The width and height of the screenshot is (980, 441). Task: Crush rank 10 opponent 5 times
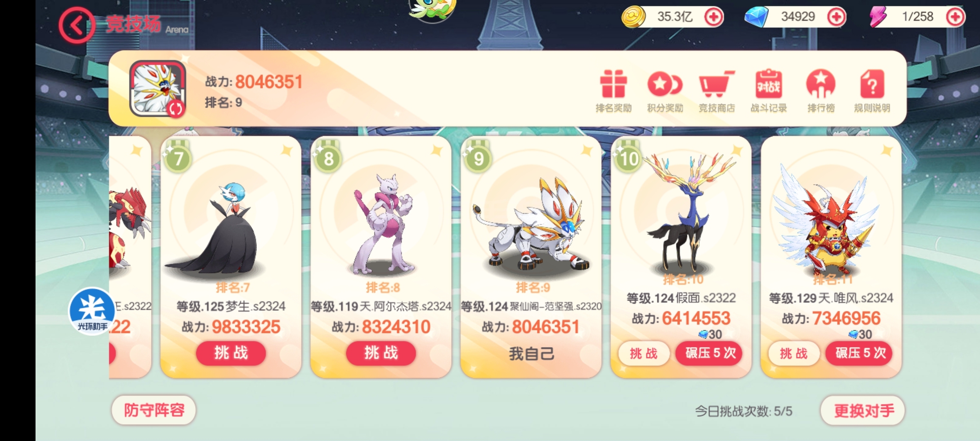point(710,353)
